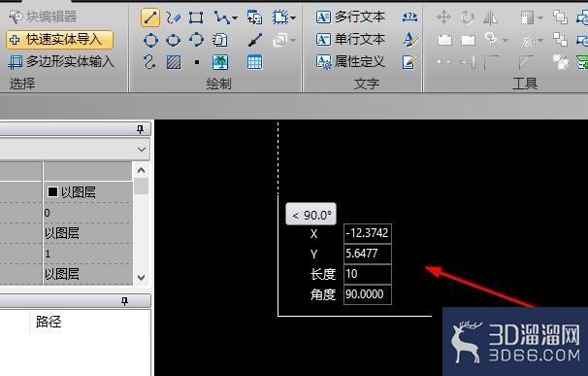The height and width of the screenshot is (376, 588).
Task: Click the X coordinate field showing -12.3742
Action: (x=367, y=233)
